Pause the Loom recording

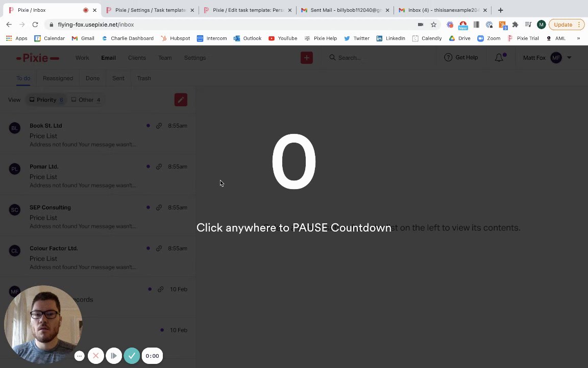pos(114,356)
